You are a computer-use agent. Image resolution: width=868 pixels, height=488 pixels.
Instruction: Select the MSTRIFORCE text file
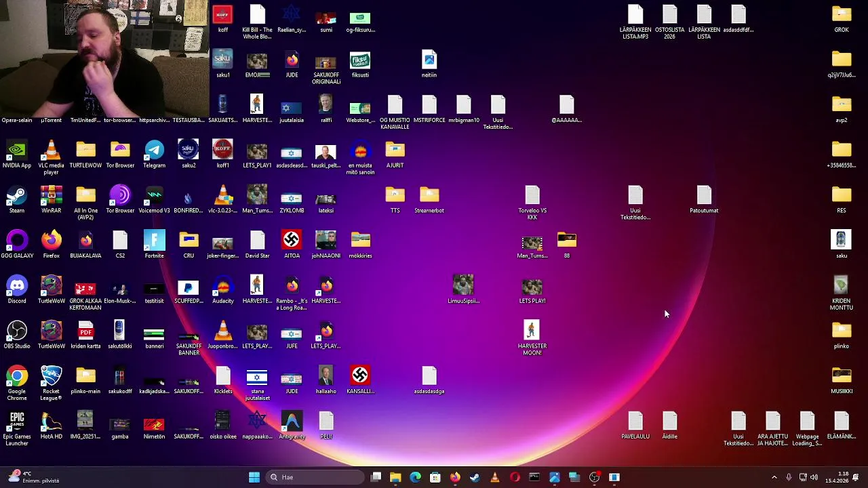429,109
